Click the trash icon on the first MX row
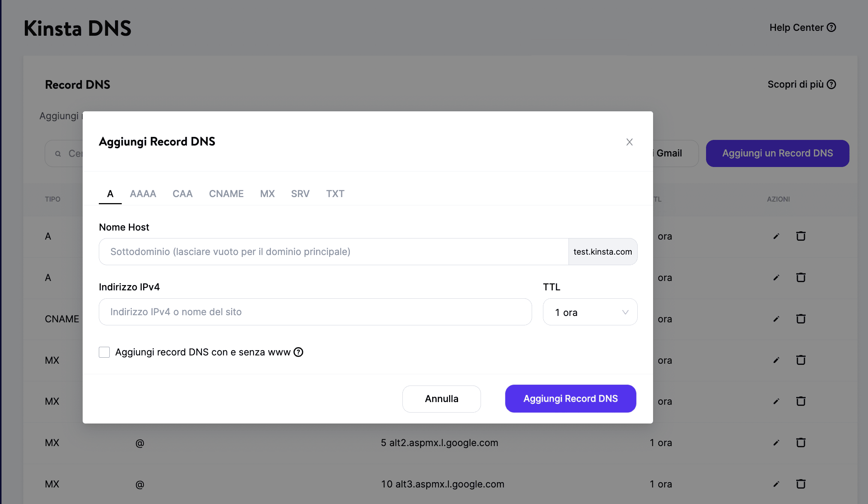This screenshot has height=504, width=868. pos(801,360)
